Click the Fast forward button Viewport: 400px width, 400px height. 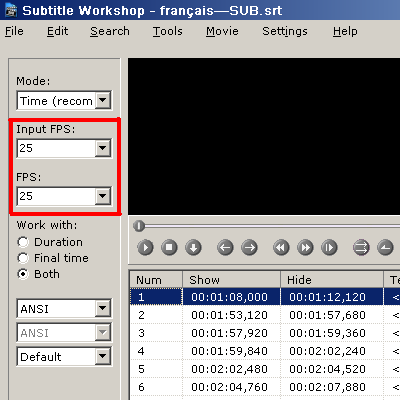tap(305, 248)
